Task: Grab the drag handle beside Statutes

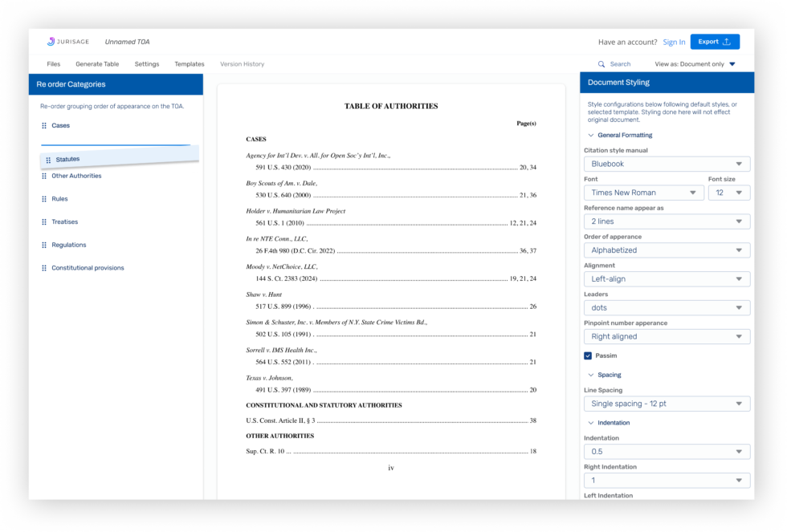Action: [x=48, y=160]
